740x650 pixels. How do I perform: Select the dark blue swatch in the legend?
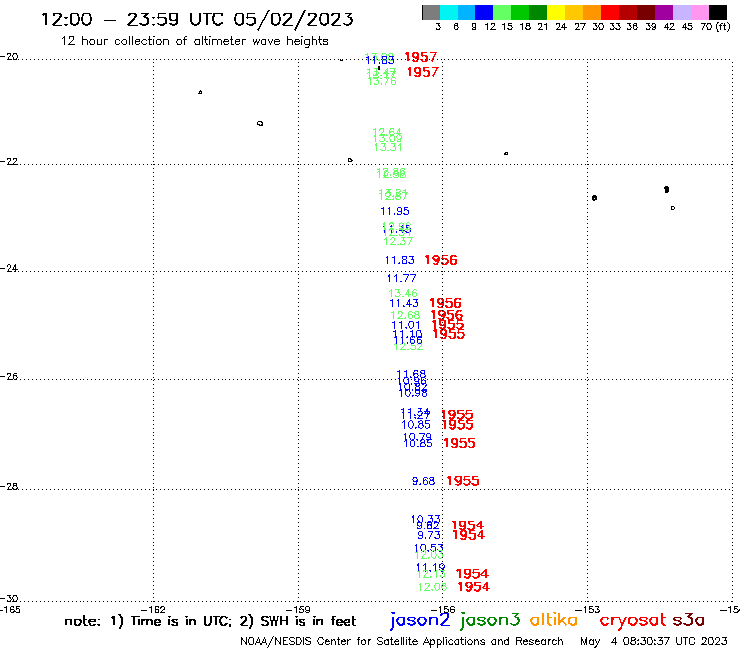click(x=484, y=12)
